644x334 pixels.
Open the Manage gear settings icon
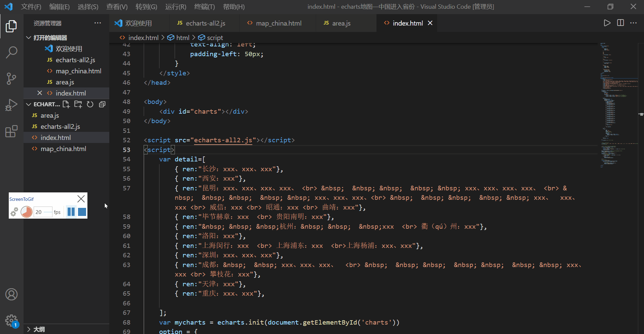click(11, 321)
